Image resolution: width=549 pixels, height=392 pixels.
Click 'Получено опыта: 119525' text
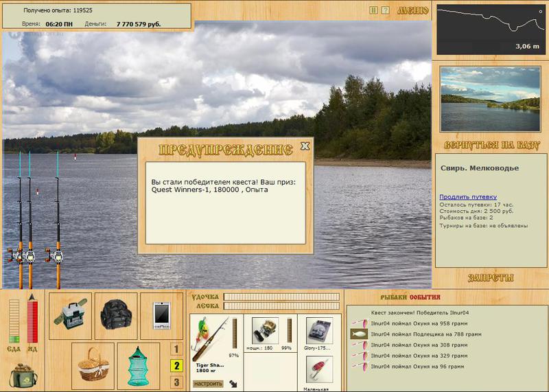tap(58, 10)
